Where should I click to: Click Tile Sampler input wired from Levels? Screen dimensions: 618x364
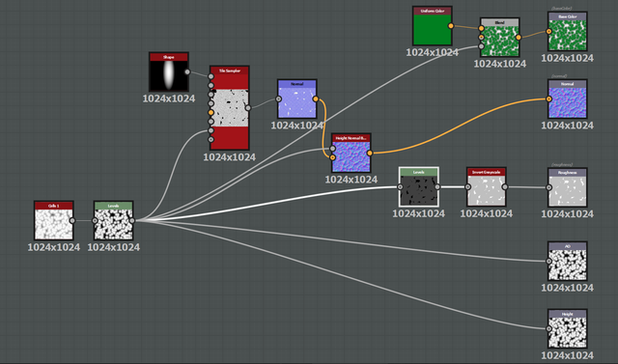point(211,130)
